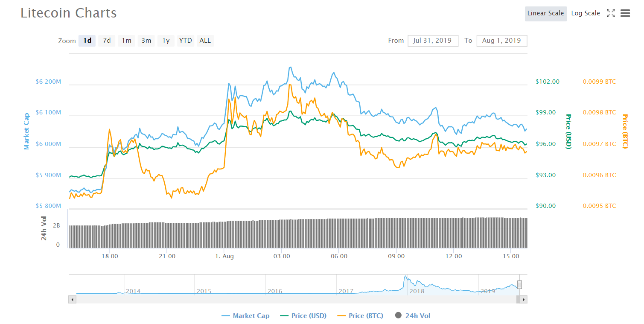This screenshot has height=324, width=644.
Task: Edit the From date field Jul 31, 2019
Action: point(433,41)
